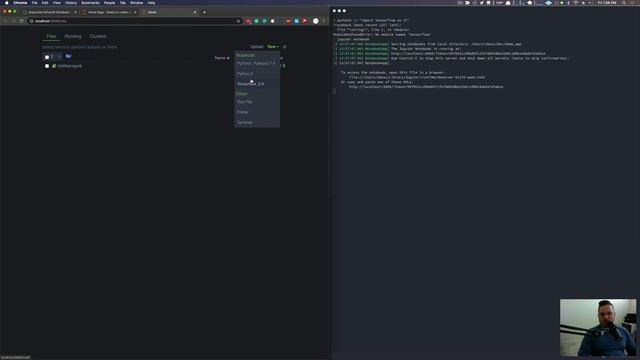The height and width of the screenshot is (360, 640).
Task: Select the Jupyter Clusters tab
Action: click(x=98, y=36)
